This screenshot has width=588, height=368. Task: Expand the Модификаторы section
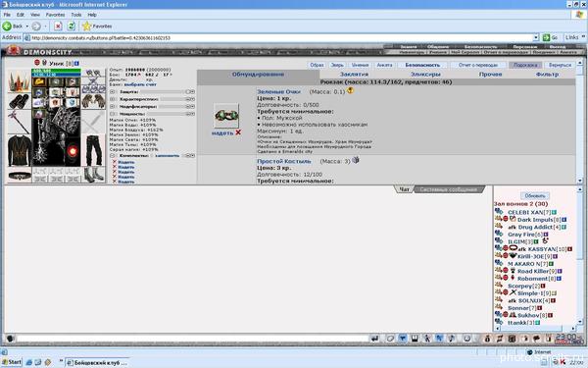pos(113,107)
